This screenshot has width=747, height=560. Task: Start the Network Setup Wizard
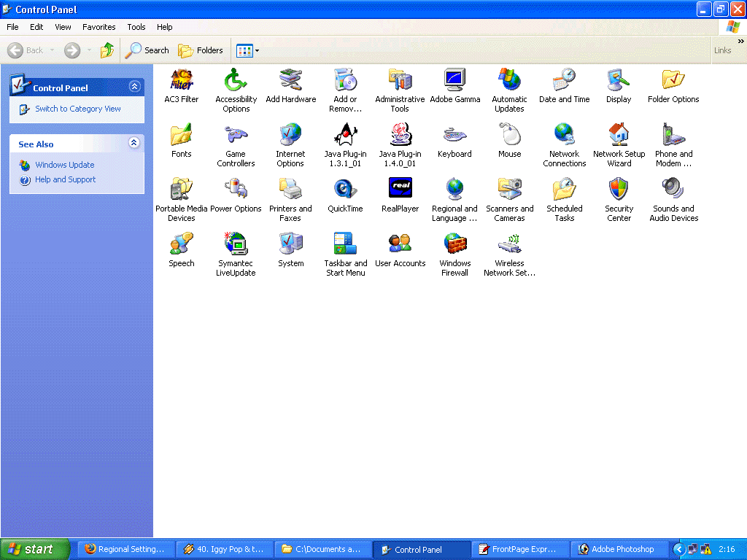coord(619,145)
